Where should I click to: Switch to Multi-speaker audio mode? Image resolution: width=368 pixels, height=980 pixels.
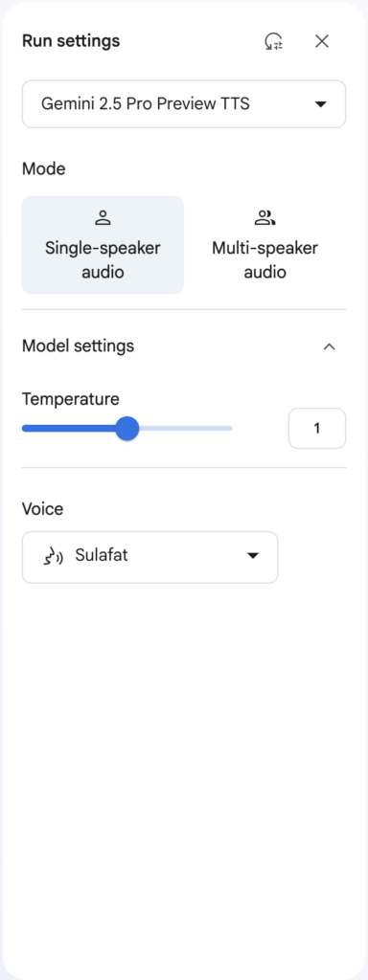[264, 245]
